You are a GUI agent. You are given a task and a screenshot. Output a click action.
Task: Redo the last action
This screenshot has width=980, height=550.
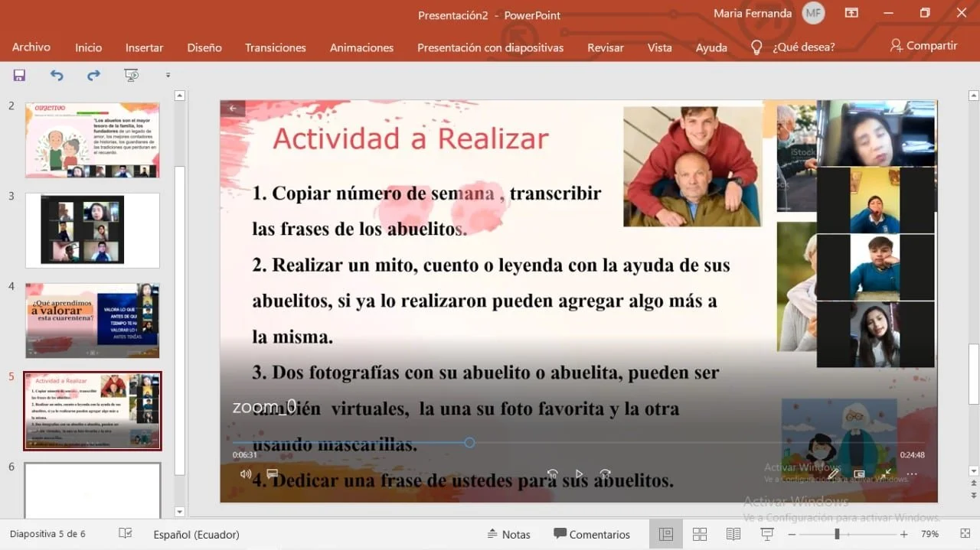(93, 75)
